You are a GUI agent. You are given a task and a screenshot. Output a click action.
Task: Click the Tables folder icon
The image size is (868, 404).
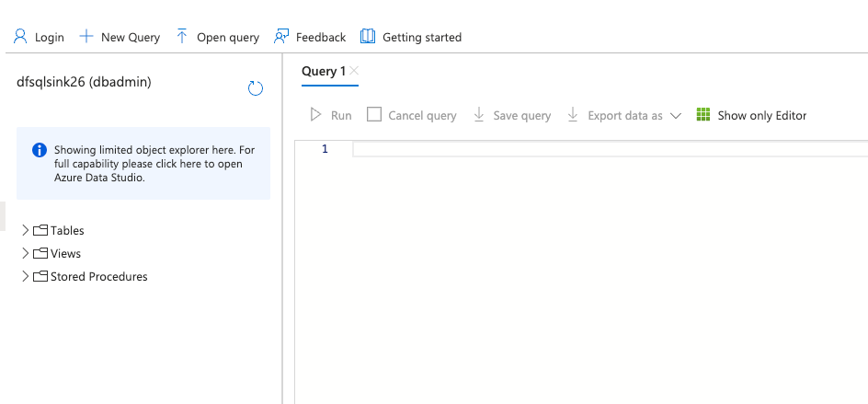pyautogui.click(x=40, y=230)
